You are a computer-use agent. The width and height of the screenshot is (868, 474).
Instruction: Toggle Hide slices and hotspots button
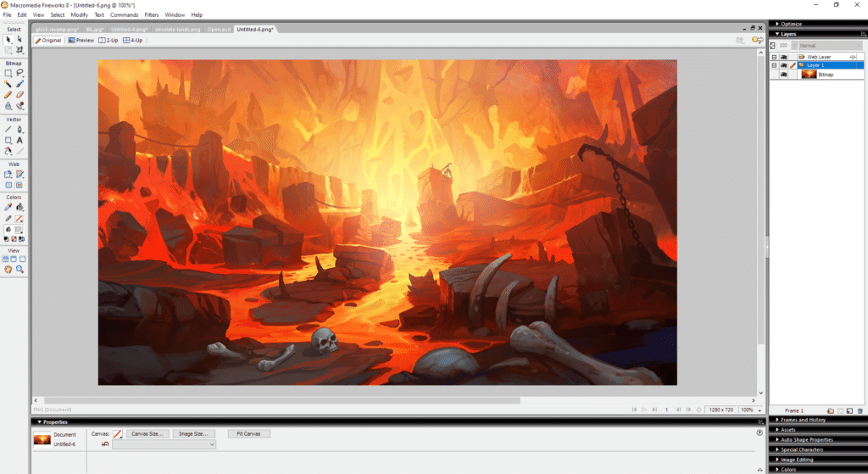pyautogui.click(x=8, y=185)
